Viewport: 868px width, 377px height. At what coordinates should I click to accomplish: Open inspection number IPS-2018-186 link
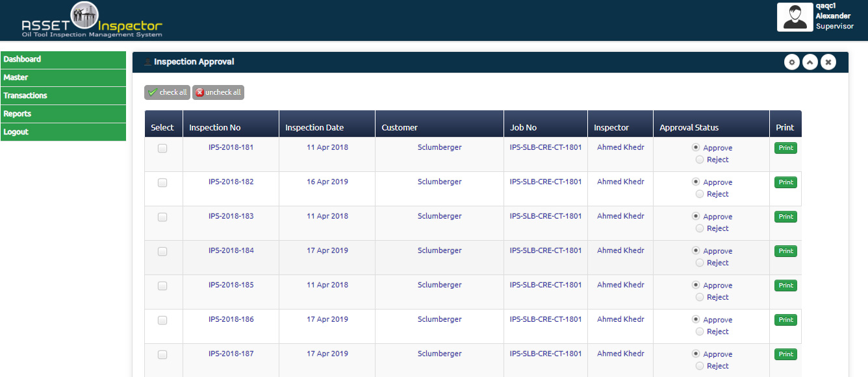(231, 319)
